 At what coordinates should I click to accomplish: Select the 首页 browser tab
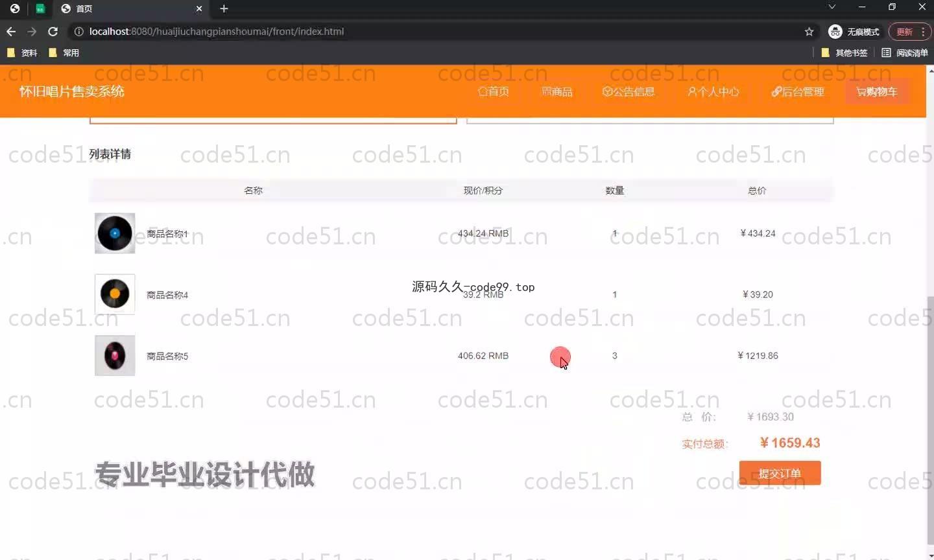tap(132, 8)
